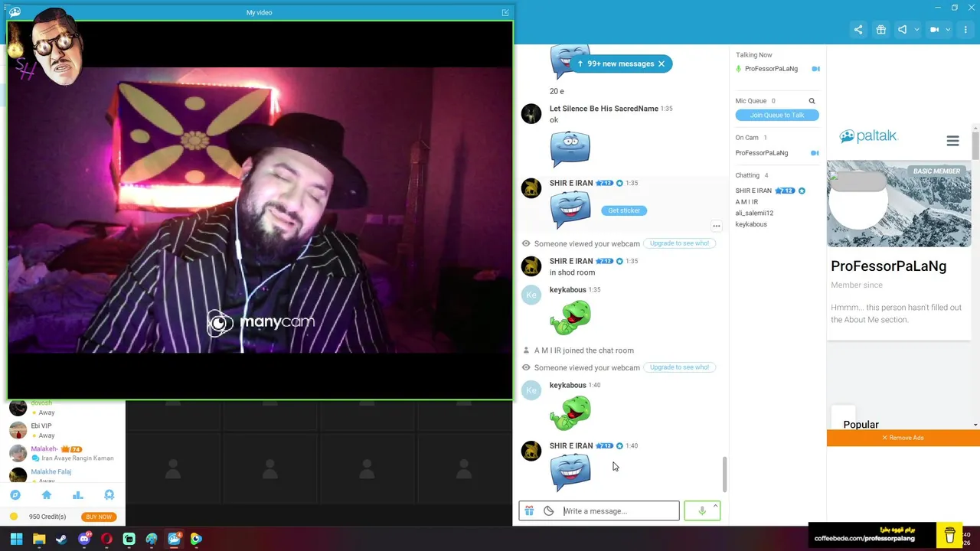Open the explore compass icon
Viewport: 980px width, 551px height.
[x=15, y=495]
